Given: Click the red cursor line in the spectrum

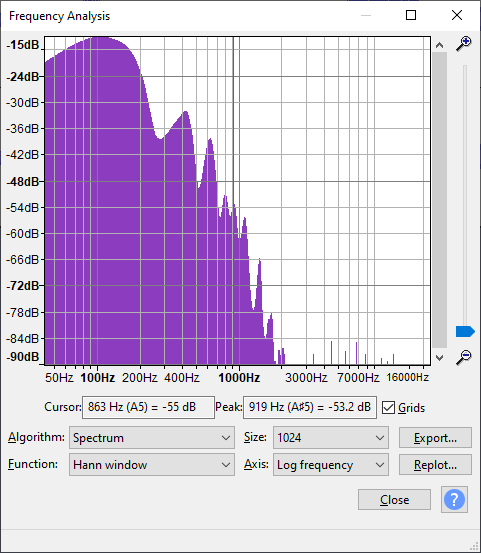Looking at the screenshot, I should (233, 200).
